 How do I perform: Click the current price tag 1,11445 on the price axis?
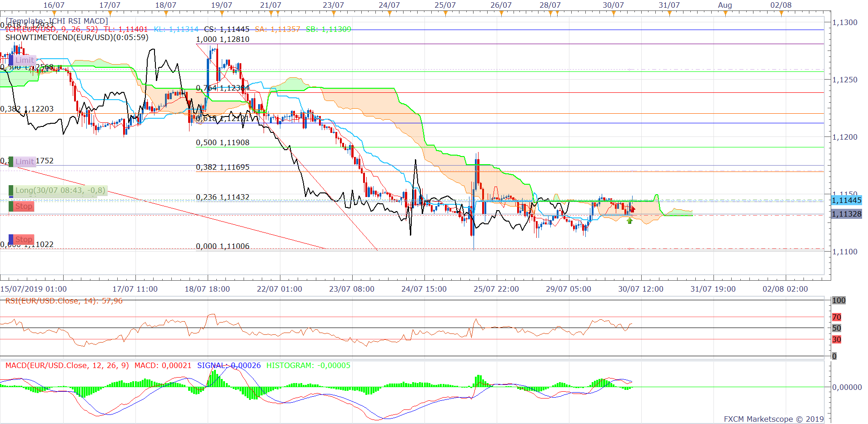846,200
